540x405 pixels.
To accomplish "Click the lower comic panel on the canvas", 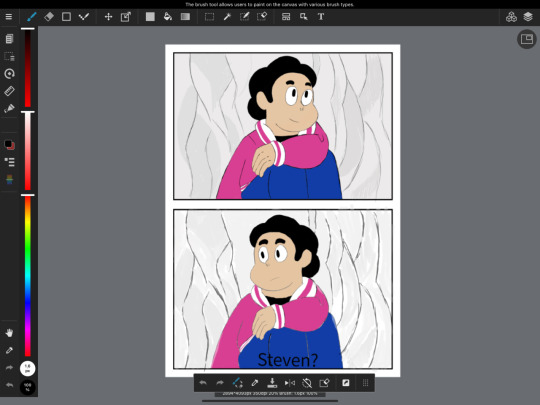I will tap(283, 289).
